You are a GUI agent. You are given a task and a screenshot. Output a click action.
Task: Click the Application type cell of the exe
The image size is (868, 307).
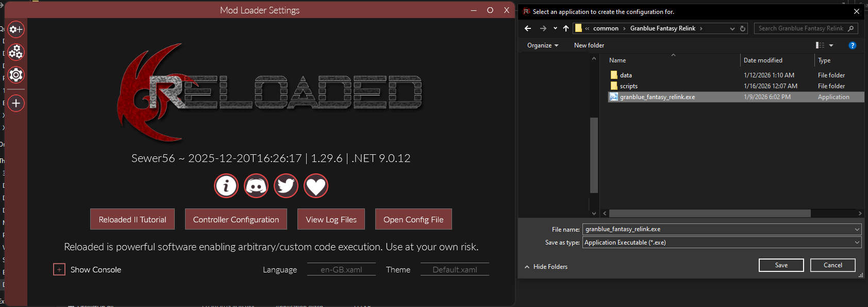click(x=833, y=97)
